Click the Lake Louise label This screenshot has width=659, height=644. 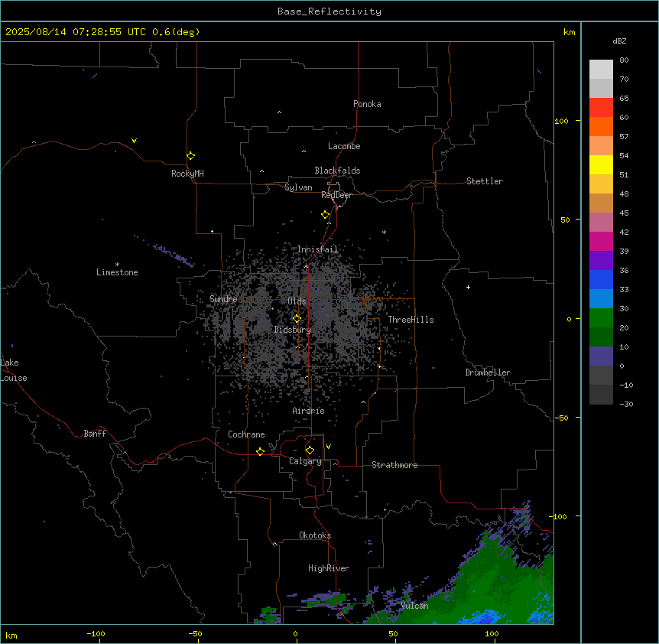pyautogui.click(x=14, y=370)
